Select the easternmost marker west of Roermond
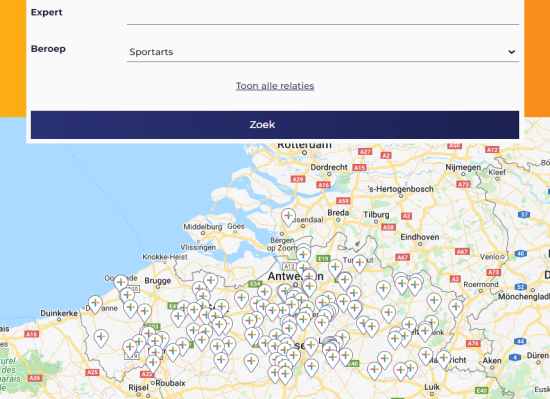 tap(456, 308)
